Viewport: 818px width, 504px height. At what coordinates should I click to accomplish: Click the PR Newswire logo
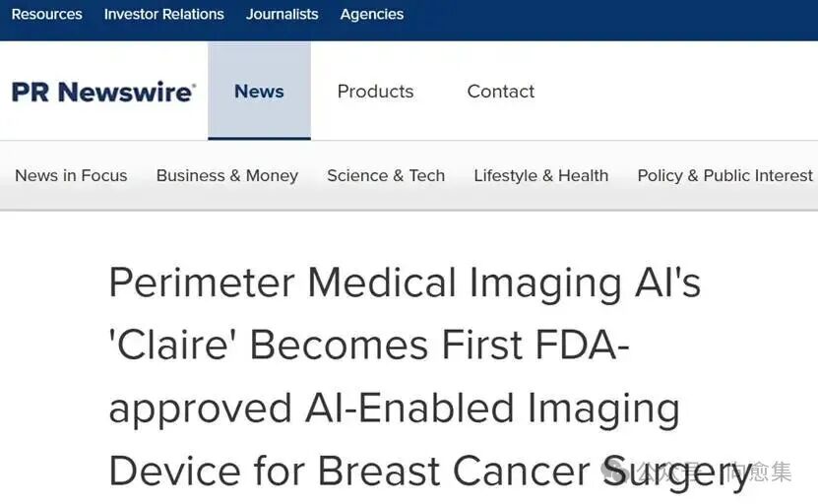click(x=103, y=92)
